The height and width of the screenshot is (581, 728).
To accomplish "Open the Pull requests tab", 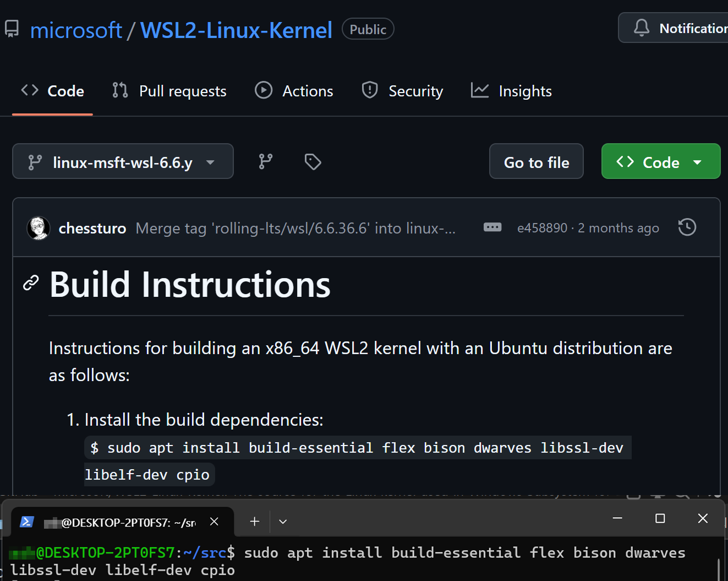I will click(x=169, y=91).
